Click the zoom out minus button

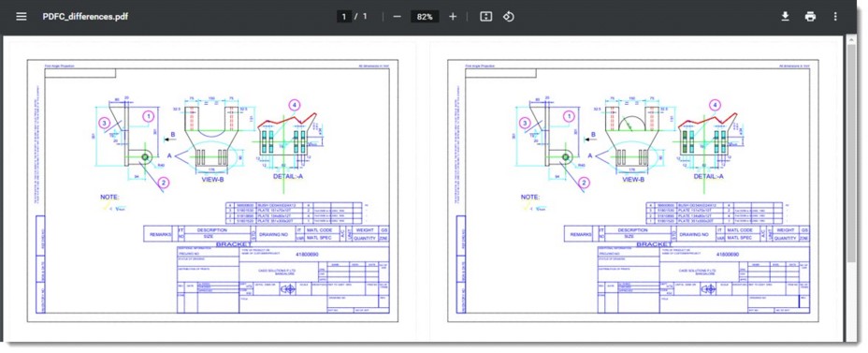(397, 17)
